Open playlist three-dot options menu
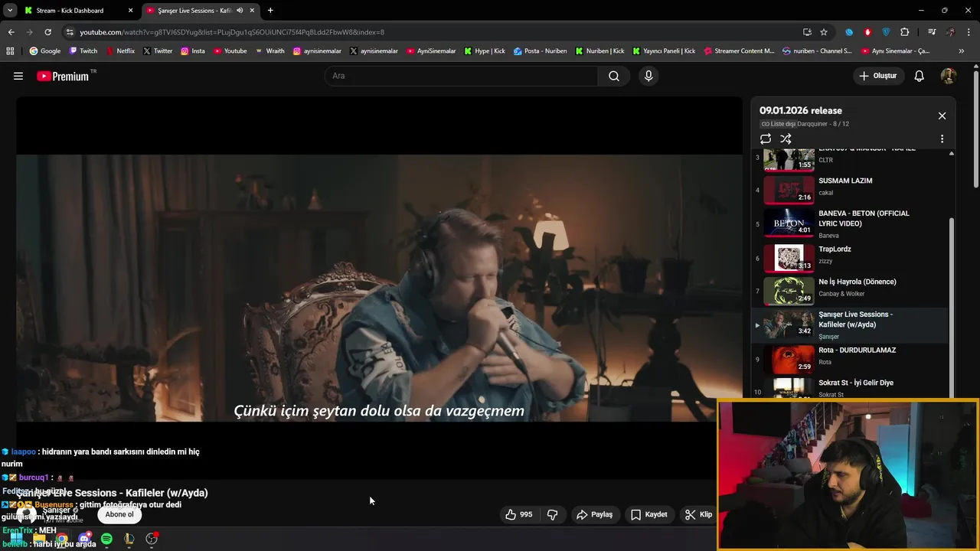The height and width of the screenshot is (551, 980). 942,139
